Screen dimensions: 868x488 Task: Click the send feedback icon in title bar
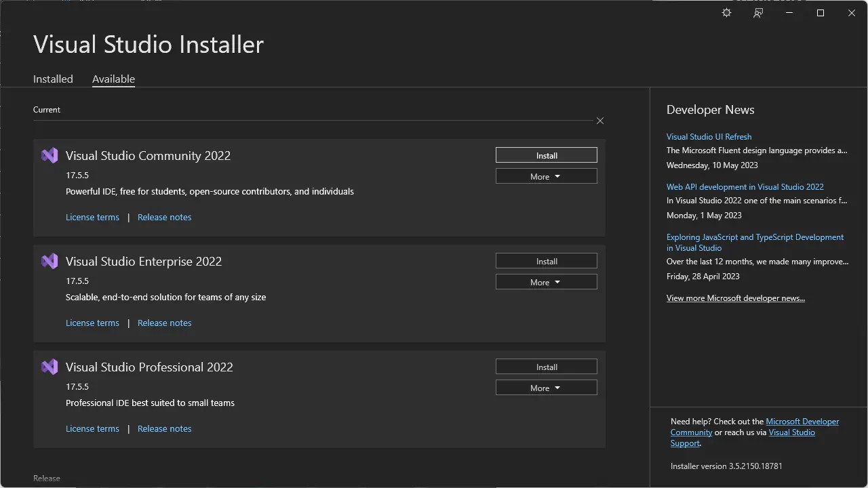758,13
